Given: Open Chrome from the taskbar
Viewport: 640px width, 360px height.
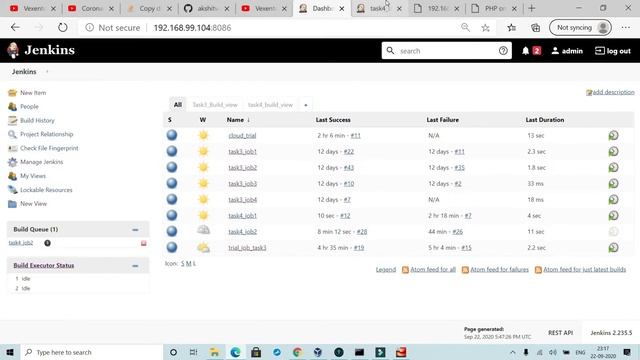Looking at the screenshot, I should [297, 352].
